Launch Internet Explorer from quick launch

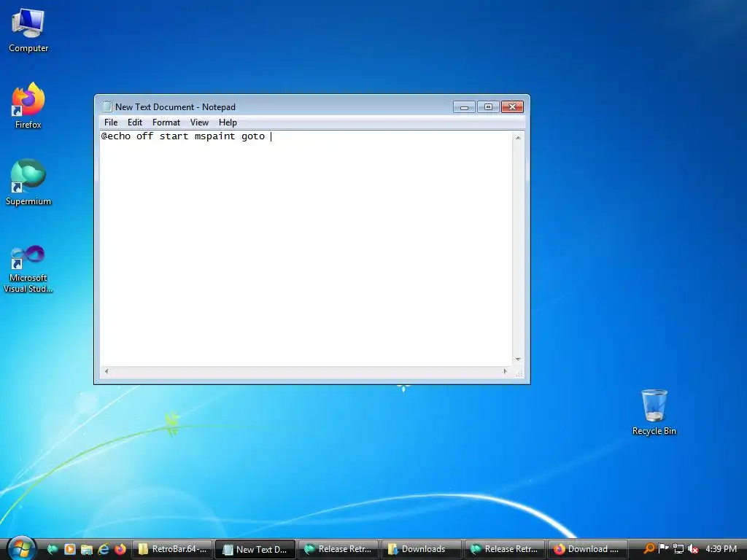point(104,549)
